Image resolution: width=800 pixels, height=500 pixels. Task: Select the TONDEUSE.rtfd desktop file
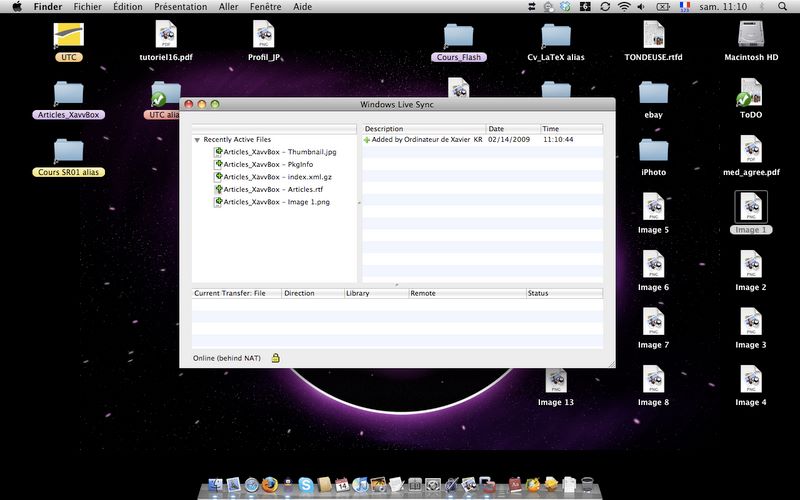(x=654, y=41)
